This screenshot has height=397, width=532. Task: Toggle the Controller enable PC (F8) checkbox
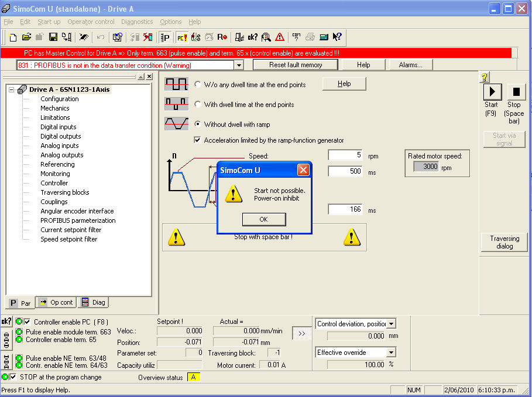pyautogui.click(x=27, y=322)
